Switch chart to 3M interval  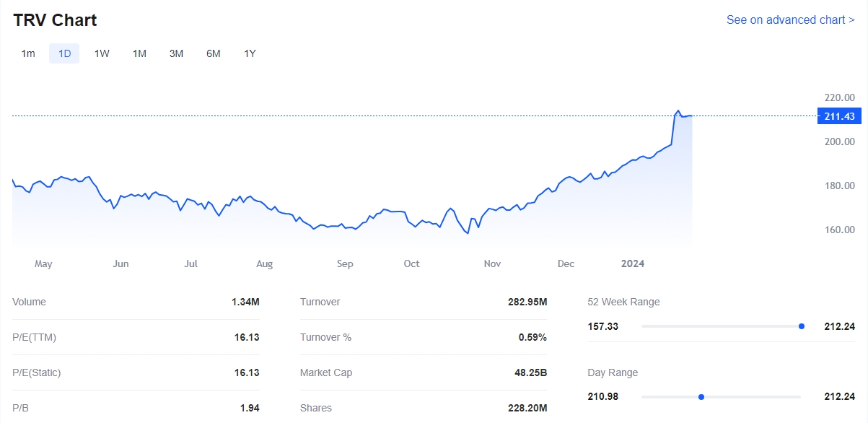pos(176,53)
